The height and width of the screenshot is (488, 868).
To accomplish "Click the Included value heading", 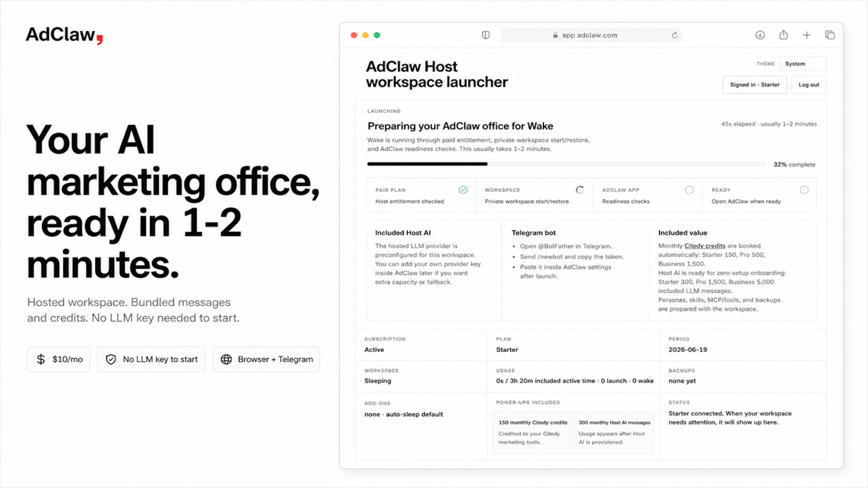I will click(683, 233).
